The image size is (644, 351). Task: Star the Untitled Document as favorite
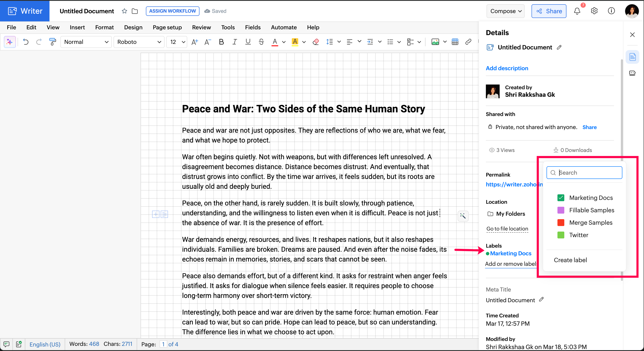click(x=124, y=11)
